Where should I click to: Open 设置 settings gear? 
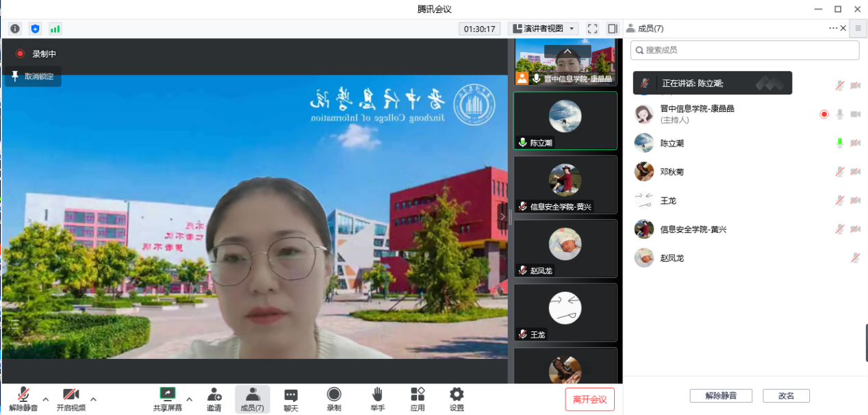point(457,399)
